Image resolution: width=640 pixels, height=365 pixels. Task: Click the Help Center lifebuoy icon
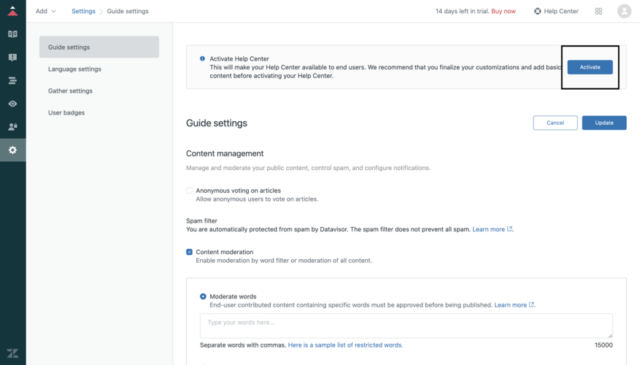538,11
